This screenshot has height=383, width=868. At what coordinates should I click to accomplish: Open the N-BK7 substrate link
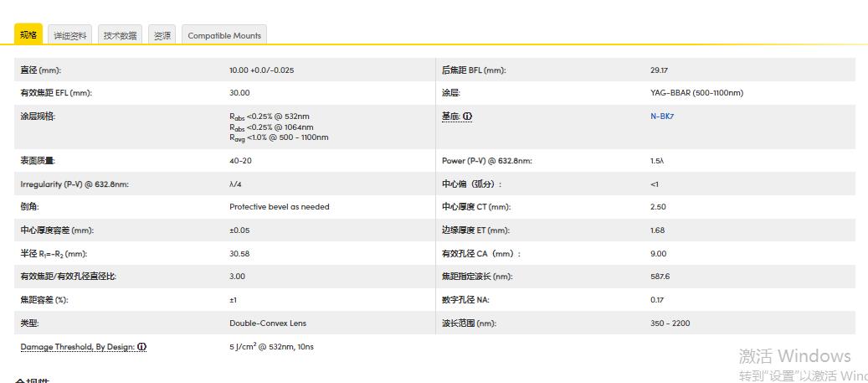[x=661, y=116]
